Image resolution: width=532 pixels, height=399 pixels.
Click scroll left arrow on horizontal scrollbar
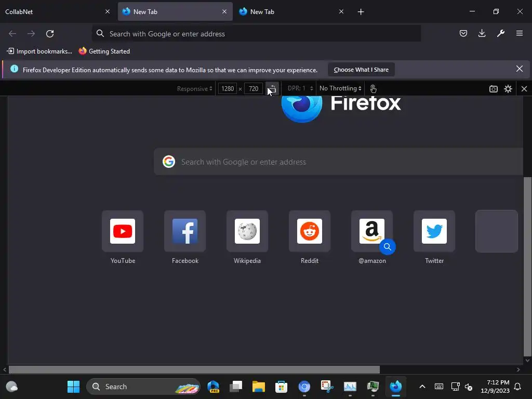click(4, 369)
